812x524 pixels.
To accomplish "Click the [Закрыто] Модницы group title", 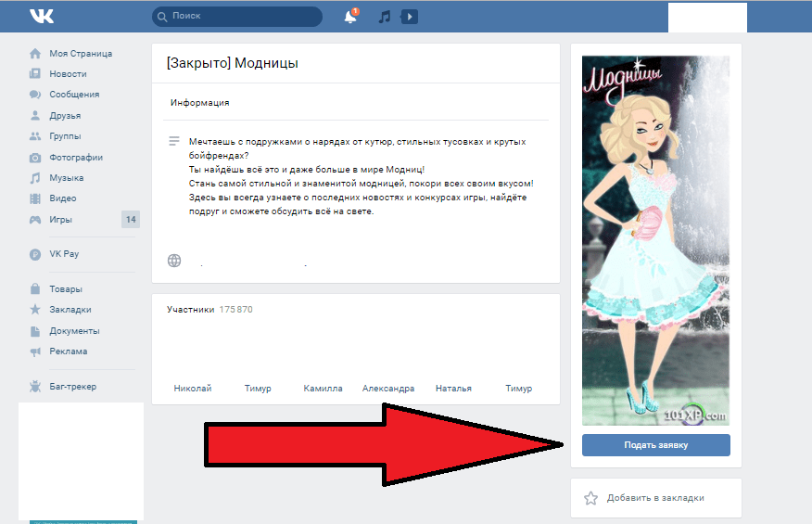I will point(232,63).
